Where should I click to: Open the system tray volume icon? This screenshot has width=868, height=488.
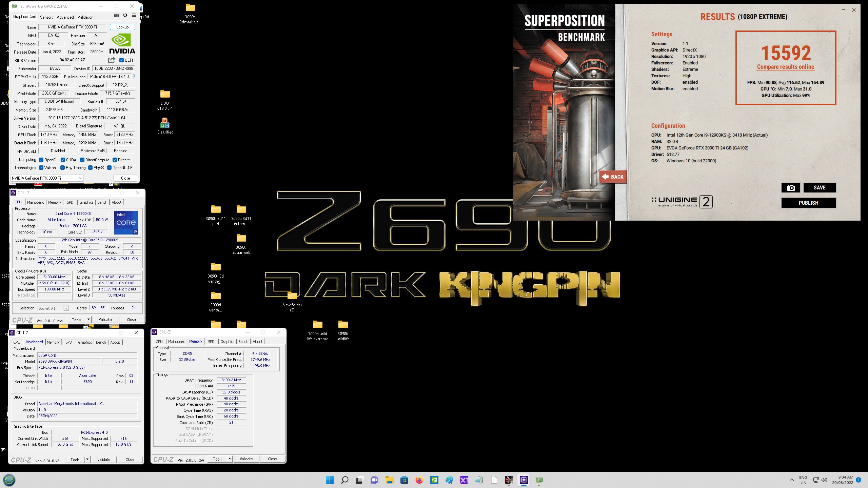(824, 480)
